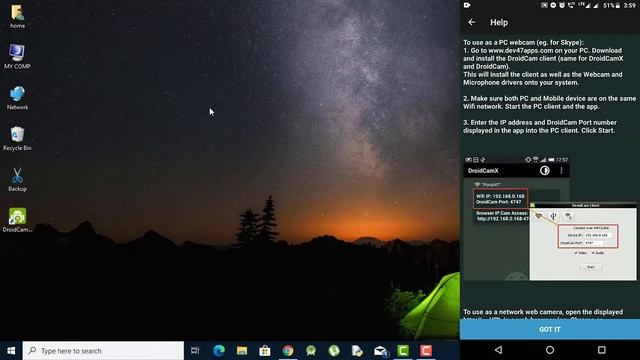Open the Mail app from the taskbar

(x=380, y=351)
